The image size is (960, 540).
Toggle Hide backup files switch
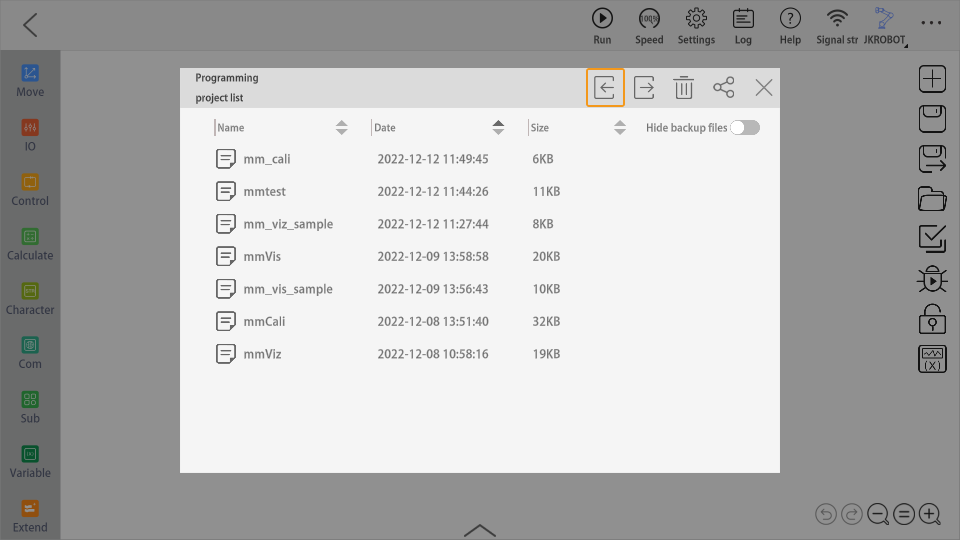pos(745,128)
